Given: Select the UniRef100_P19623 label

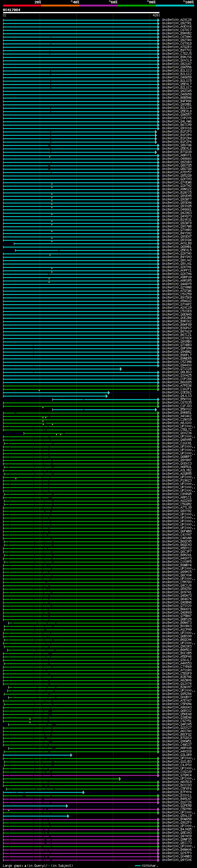Looking at the screenshot, I should (176, 481).
